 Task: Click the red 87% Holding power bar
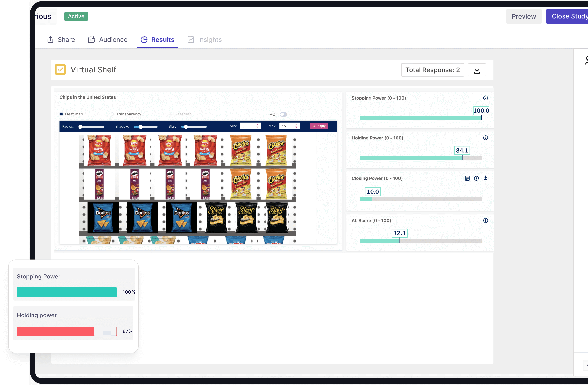click(x=67, y=331)
